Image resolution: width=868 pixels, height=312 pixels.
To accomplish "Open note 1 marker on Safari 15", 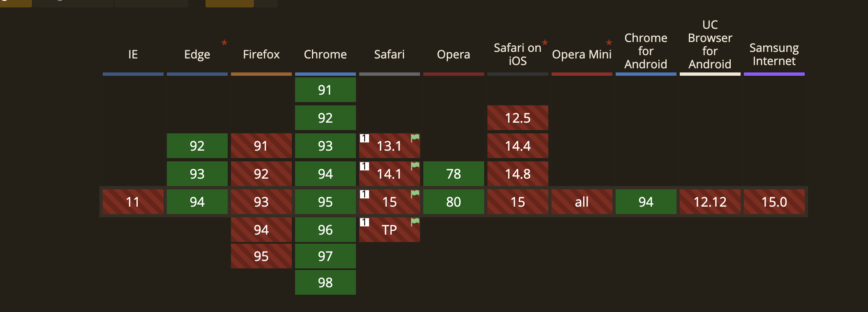I will [x=365, y=194].
